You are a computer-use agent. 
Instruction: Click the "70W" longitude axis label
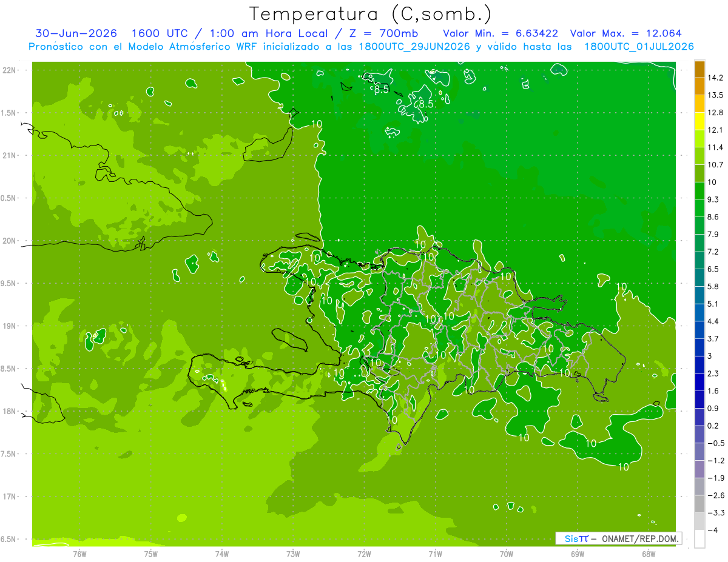pyautogui.click(x=506, y=554)
